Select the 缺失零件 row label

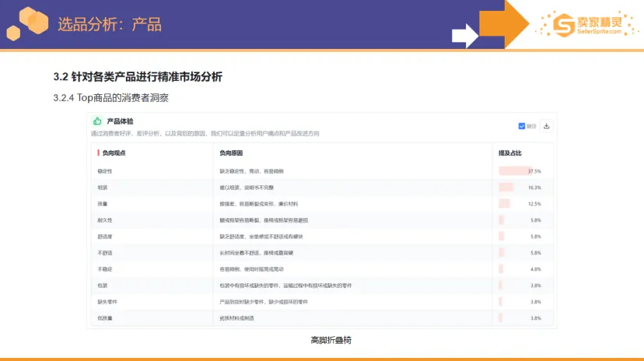[107, 302]
